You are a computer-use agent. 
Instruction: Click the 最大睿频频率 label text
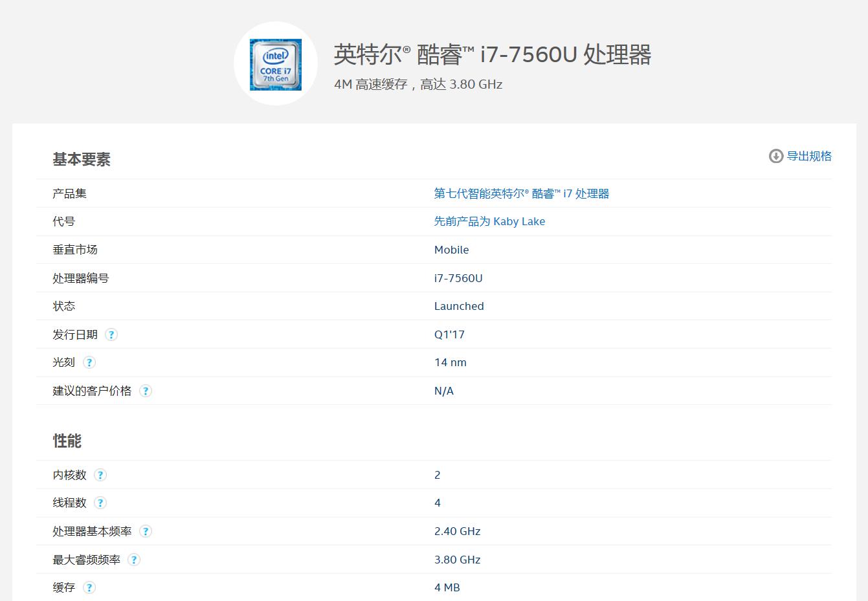coord(87,560)
